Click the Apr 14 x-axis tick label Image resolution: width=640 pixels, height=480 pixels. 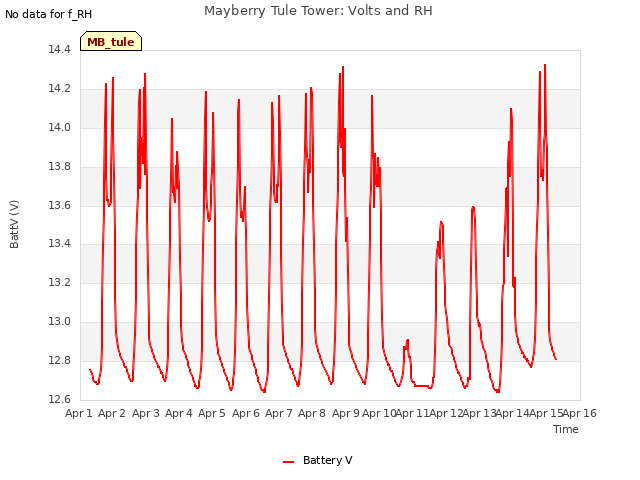point(513,413)
